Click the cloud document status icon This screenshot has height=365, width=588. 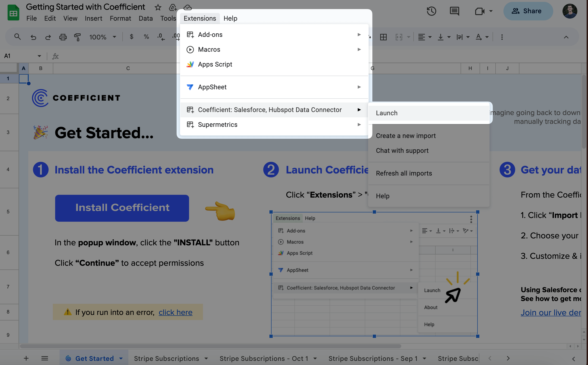coord(187,7)
